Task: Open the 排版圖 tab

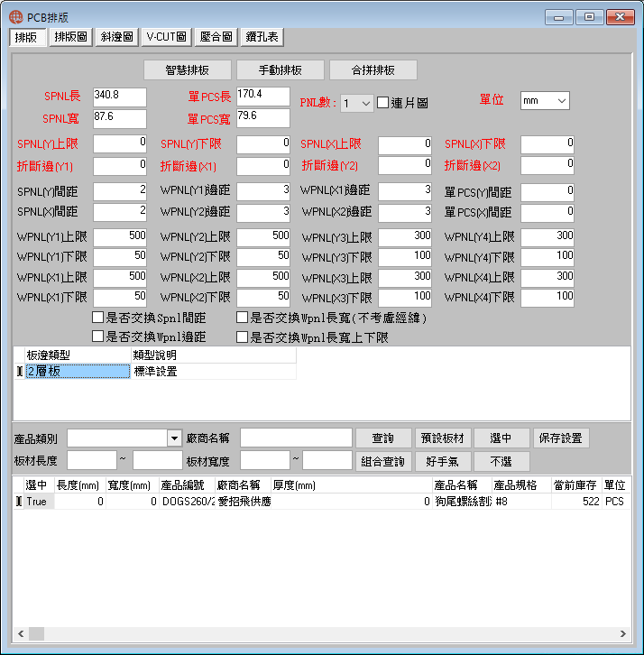Action: click(x=70, y=37)
